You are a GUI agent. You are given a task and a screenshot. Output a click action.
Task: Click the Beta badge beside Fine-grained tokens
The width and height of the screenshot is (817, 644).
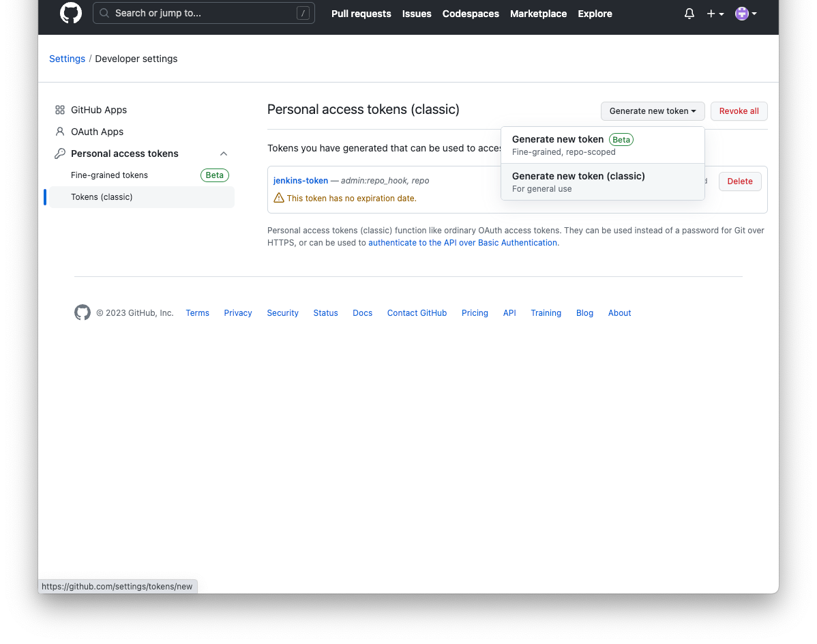(215, 175)
